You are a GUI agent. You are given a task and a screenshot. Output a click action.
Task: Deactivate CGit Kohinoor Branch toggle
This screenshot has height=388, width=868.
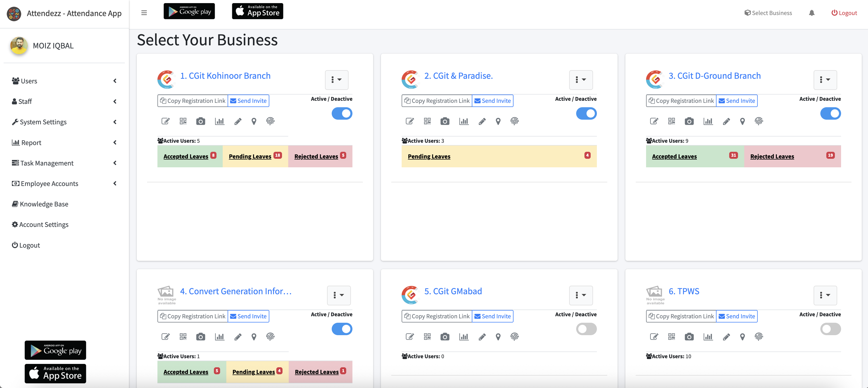tap(342, 114)
